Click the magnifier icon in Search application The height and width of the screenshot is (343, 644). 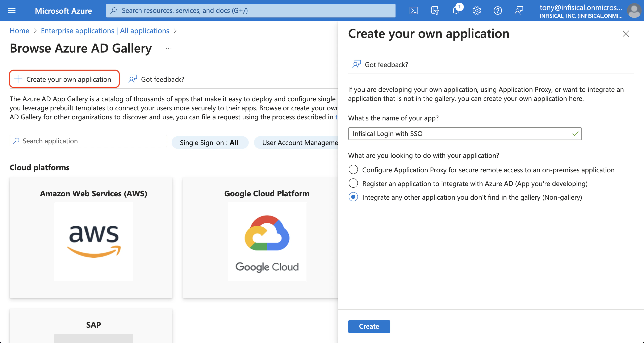(16, 141)
